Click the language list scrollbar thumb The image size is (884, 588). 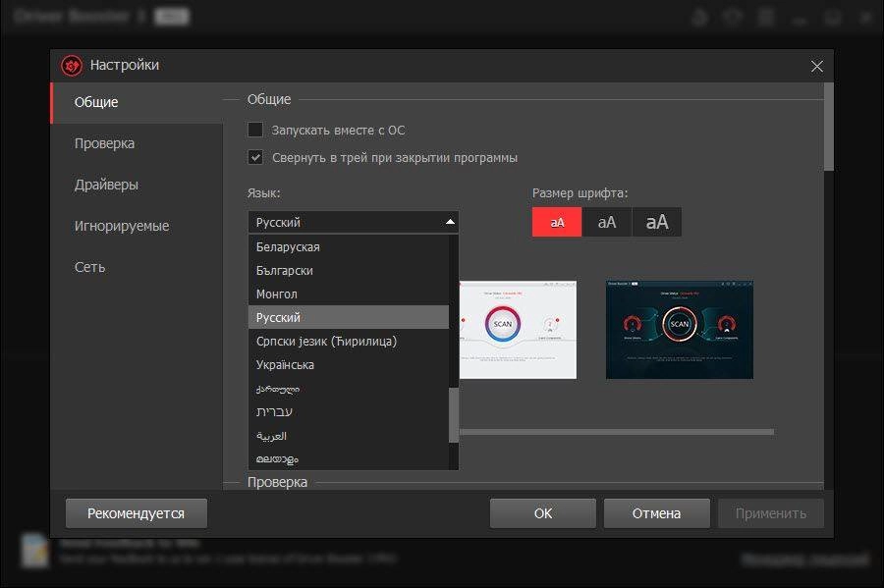(x=454, y=415)
